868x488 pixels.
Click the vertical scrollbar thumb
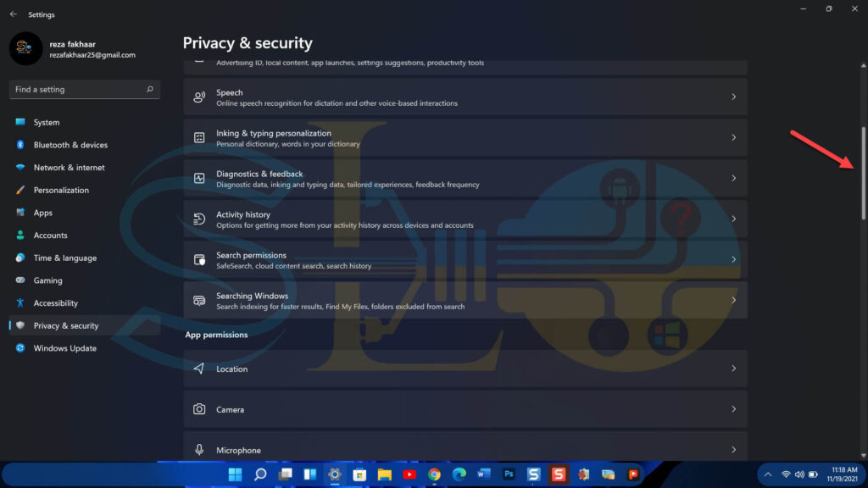(x=863, y=173)
